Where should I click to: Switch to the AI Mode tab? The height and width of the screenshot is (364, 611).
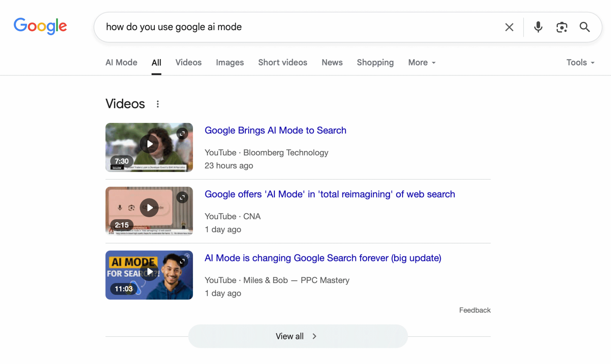pos(121,62)
